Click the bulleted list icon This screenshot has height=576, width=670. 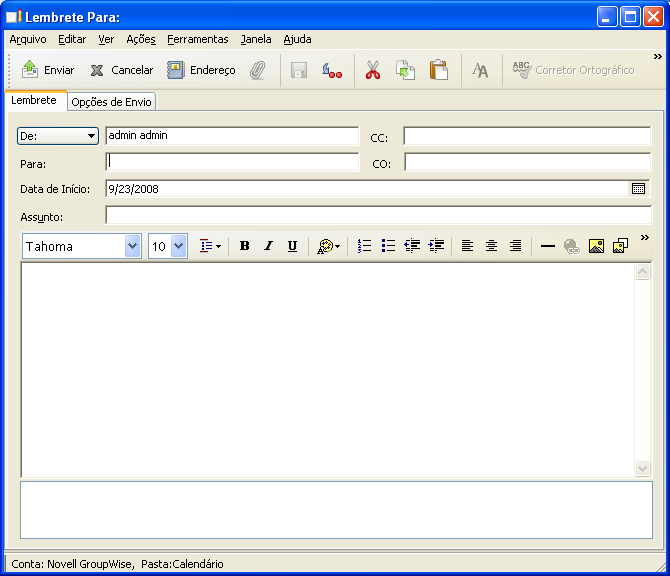click(388, 246)
